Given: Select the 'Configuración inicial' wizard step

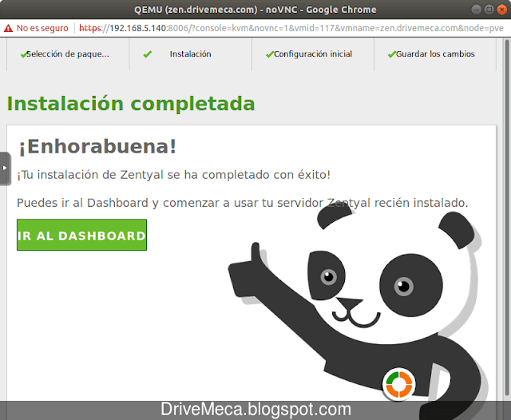Looking at the screenshot, I should [313, 54].
